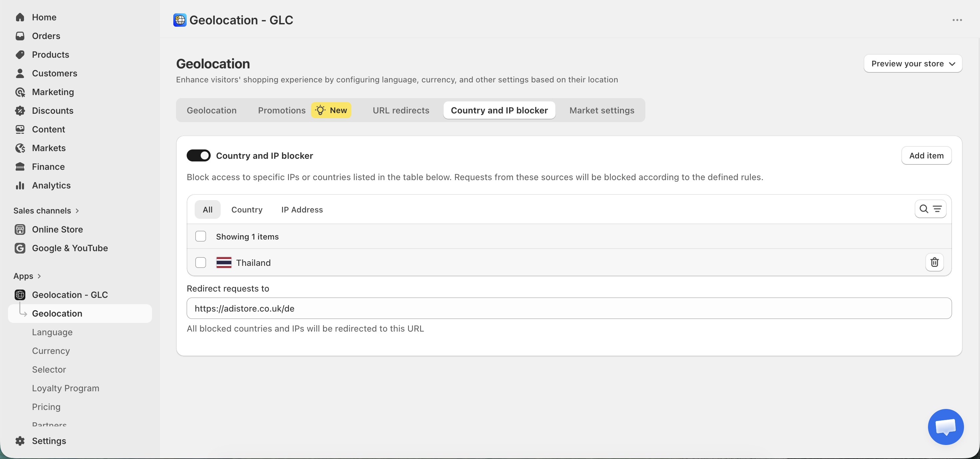Expand the Apps section
The image size is (980, 459).
coord(27,276)
